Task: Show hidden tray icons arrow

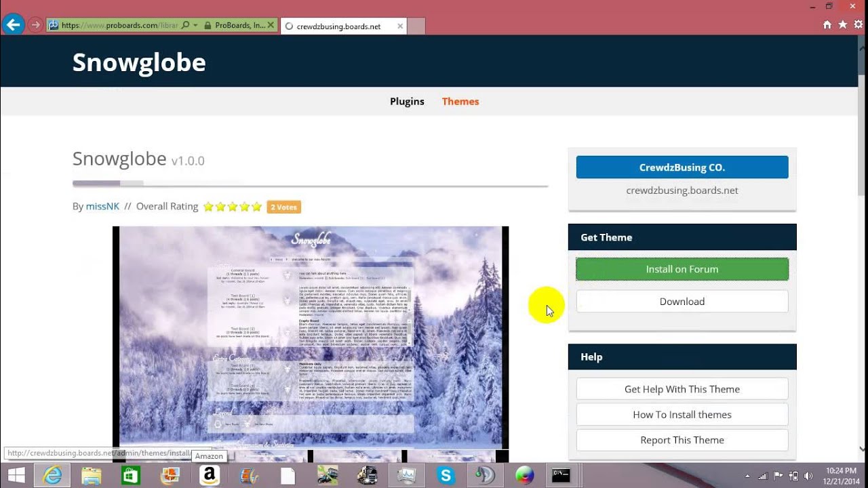Action: (x=748, y=476)
